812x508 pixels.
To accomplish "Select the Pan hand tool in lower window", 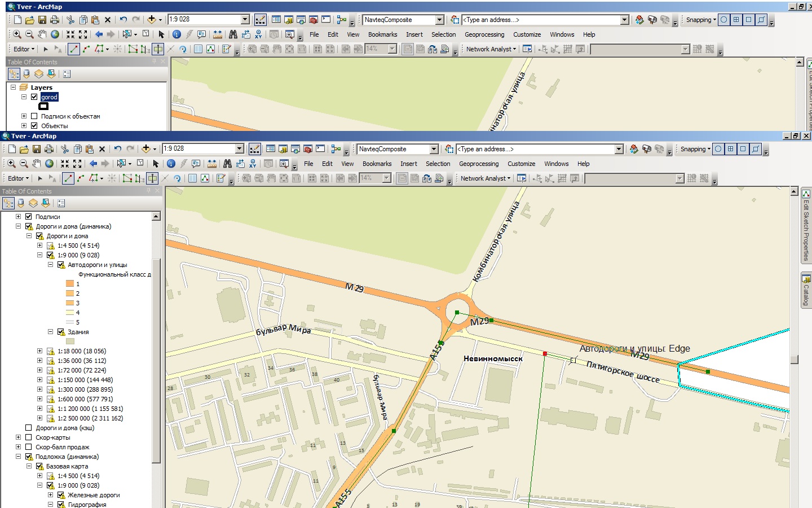I will click(x=37, y=164).
